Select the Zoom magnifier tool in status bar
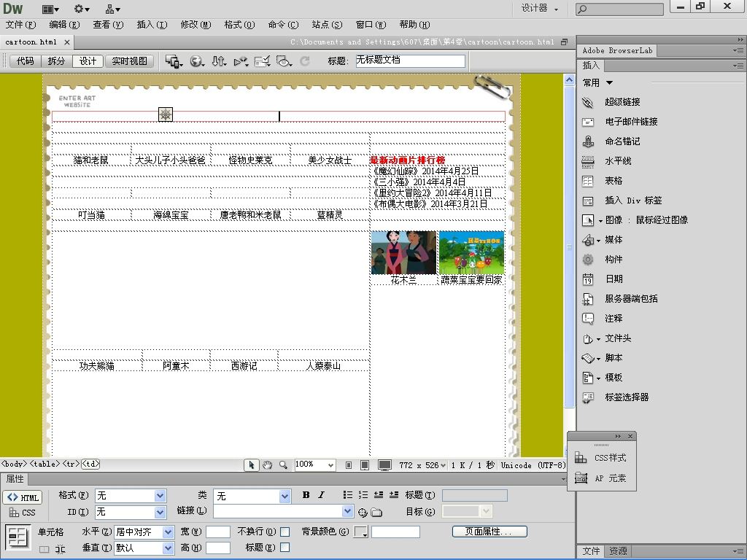 (283, 465)
